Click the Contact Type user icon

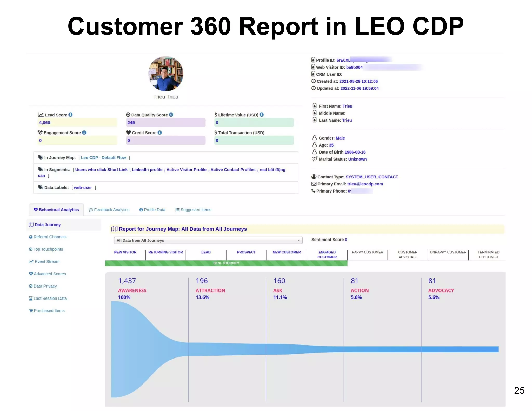point(314,177)
